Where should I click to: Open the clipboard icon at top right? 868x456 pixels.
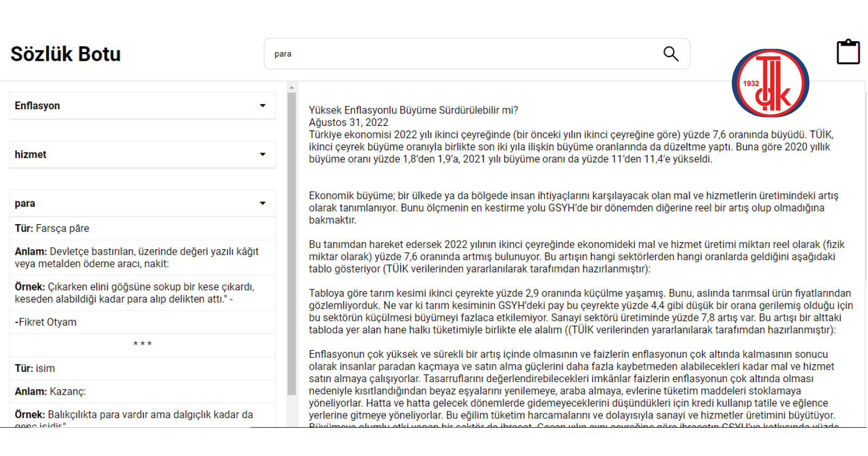848,52
